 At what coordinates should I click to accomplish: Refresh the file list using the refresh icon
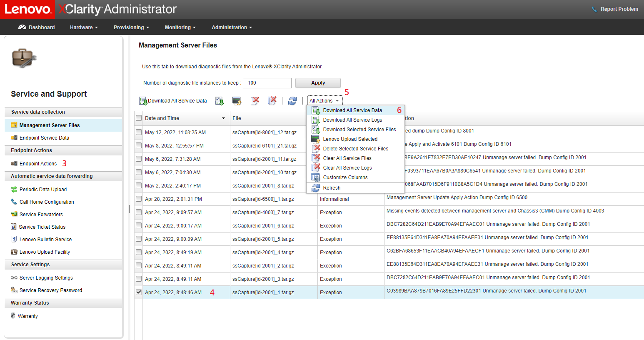coord(292,100)
